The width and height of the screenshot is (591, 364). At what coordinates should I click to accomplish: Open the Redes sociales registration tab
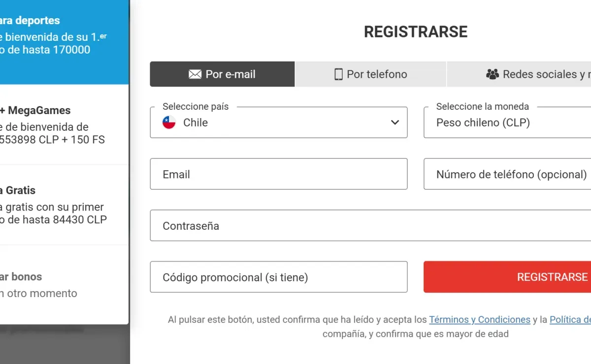532,74
